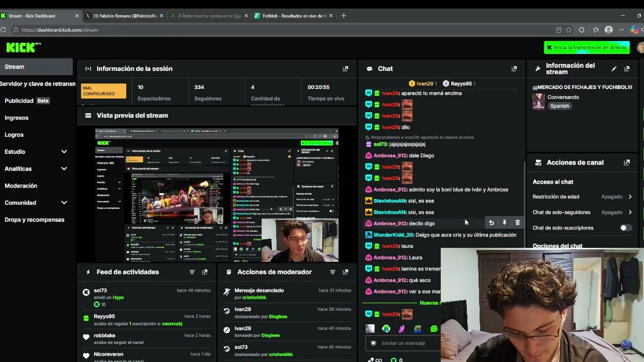
Task: Filter the Acciones de moderador list
Action: coord(332,272)
